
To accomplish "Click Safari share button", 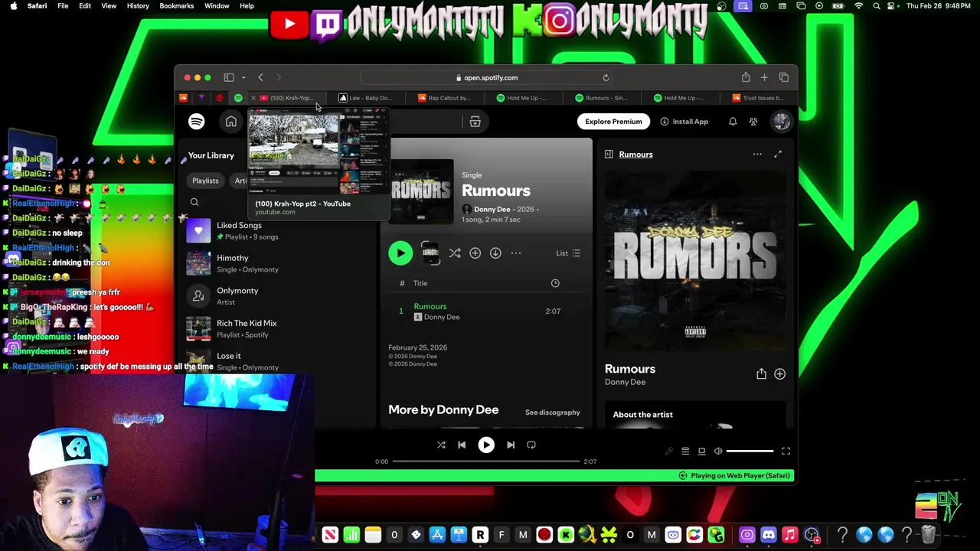I will coord(745,77).
